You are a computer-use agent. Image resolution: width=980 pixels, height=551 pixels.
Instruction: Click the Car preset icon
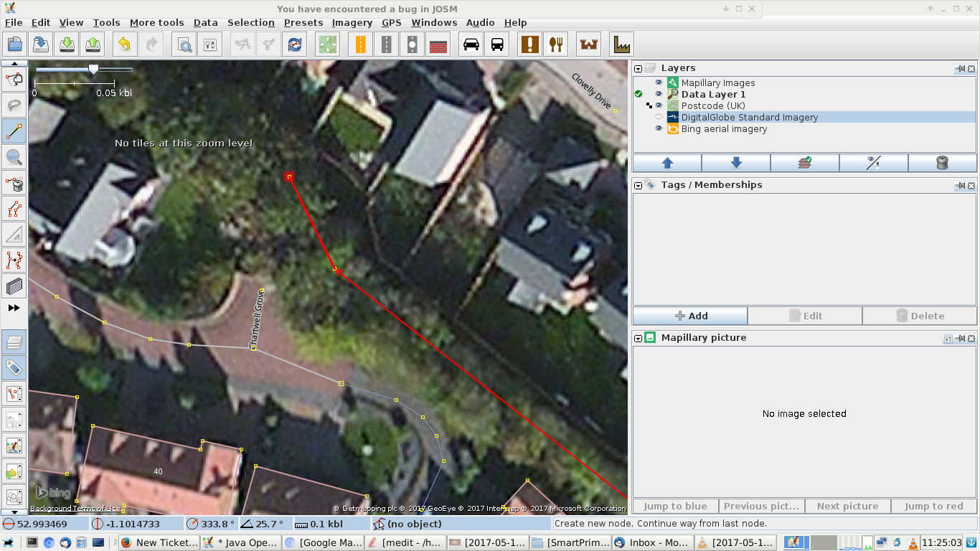pos(471,44)
